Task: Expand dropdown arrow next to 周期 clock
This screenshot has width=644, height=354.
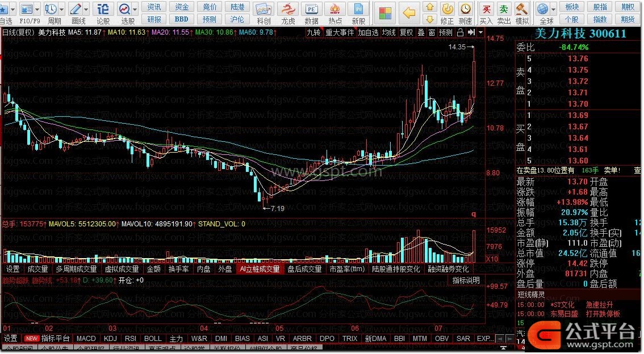Action: click(61, 9)
